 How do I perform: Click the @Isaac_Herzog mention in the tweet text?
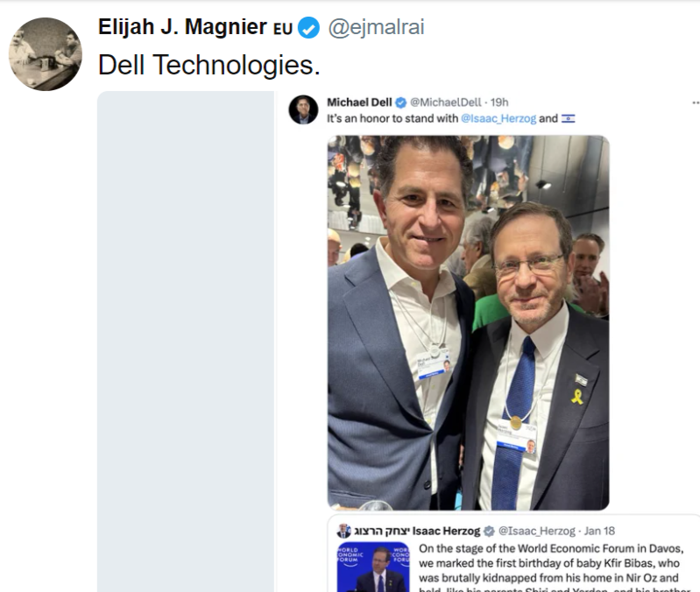[498, 118]
